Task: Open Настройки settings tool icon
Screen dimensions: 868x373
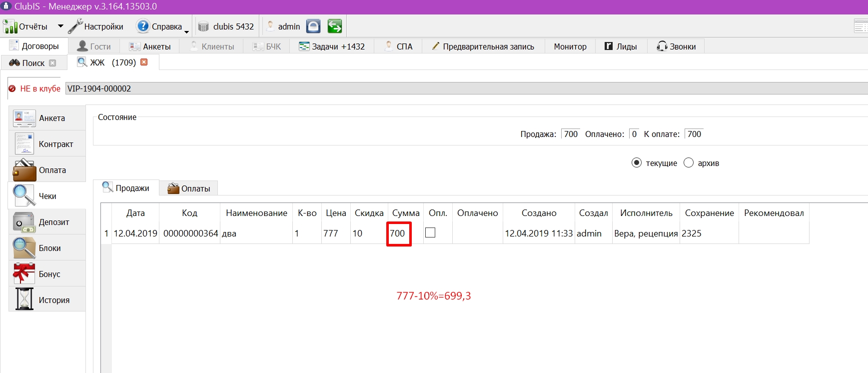Action: (x=75, y=26)
